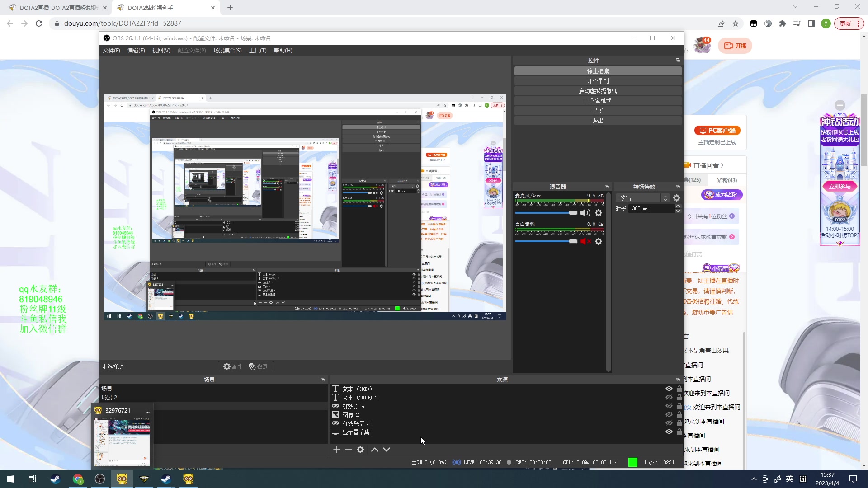
Task: Share this page from the address bar
Action: (721, 23)
